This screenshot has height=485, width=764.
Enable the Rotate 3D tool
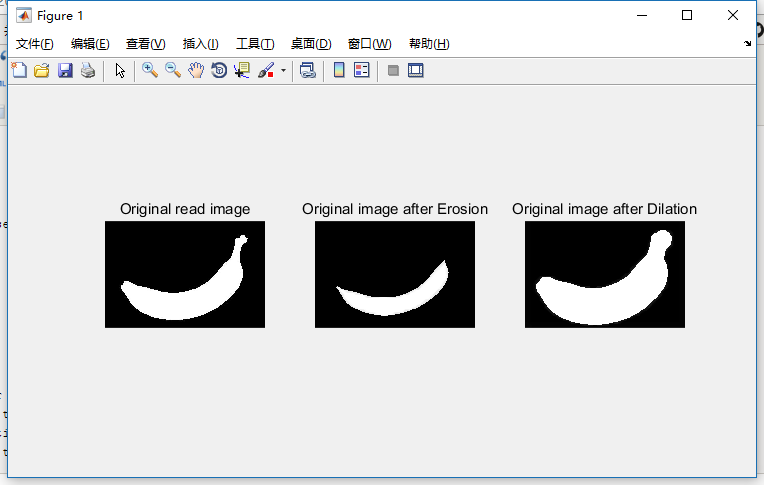click(x=219, y=70)
